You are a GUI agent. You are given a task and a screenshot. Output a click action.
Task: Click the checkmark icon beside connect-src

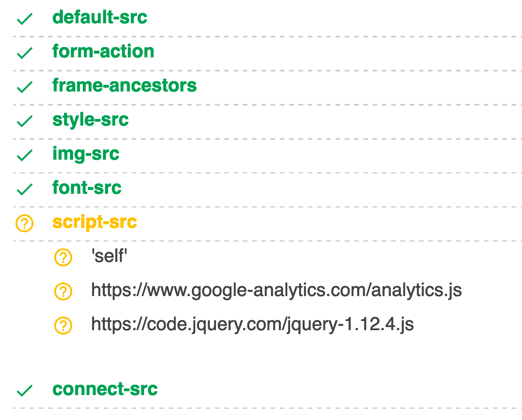click(25, 390)
